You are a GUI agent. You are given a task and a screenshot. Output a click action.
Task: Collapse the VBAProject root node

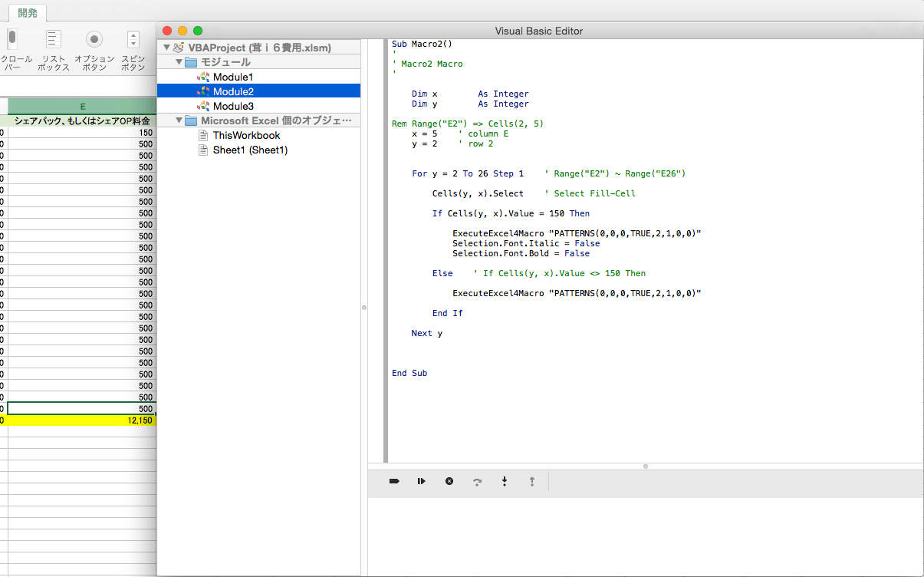(166, 48)
